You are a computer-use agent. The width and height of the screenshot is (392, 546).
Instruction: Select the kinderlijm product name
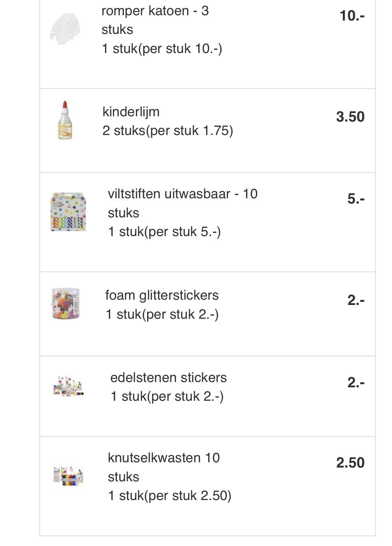coord(131,112)
